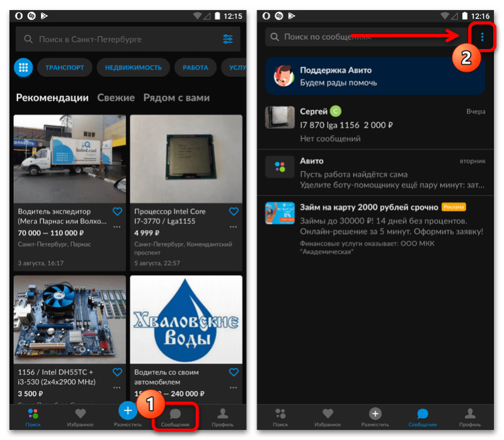The width and height of the screenshot is (504, 440).
Task: Tap green С badge next to Сергей
Action: point(336,111)
